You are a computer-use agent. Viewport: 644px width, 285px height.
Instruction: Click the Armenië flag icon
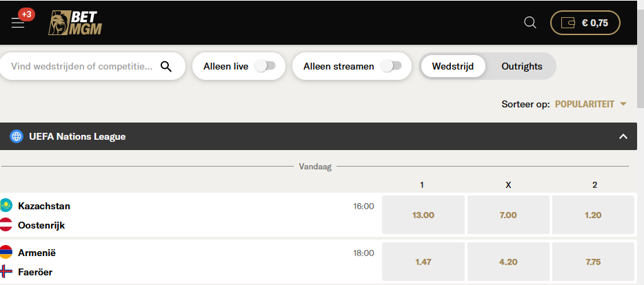6,253
